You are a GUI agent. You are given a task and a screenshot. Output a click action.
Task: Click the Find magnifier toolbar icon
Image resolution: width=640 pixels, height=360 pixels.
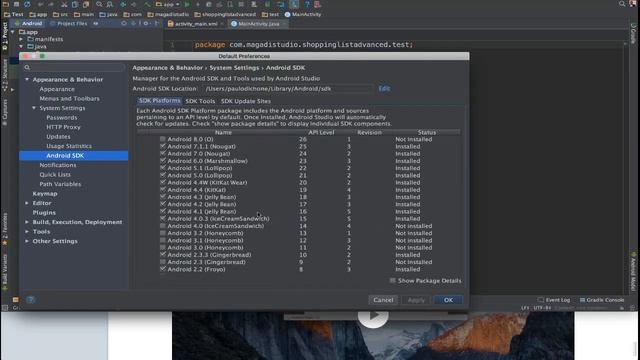99,4
